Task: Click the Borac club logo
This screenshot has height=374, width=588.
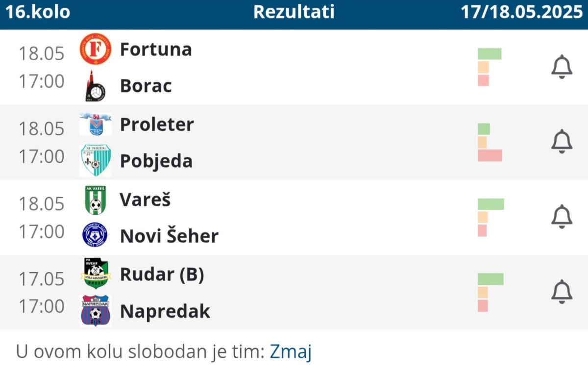Action: coord(95,86)
